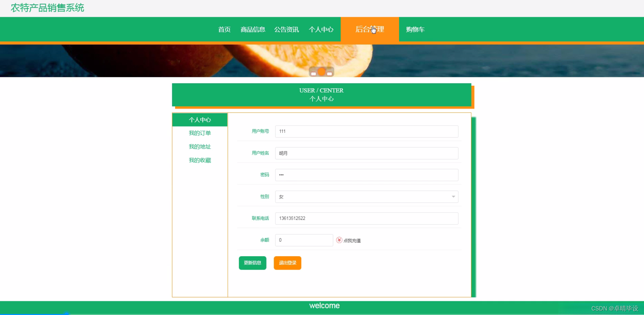Open 个人中心 from the top navigation
This screenshot has height=315, width=644.
click(x=321, y=30)
